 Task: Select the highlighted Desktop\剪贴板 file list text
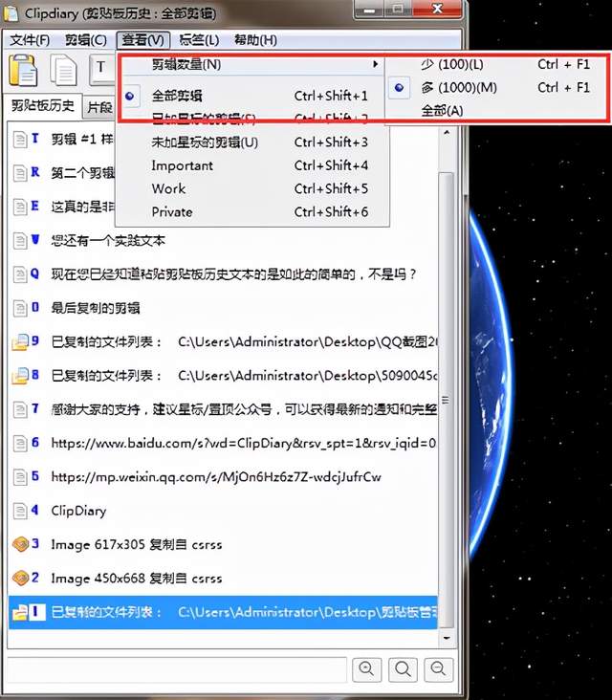[x=244, y=612]
